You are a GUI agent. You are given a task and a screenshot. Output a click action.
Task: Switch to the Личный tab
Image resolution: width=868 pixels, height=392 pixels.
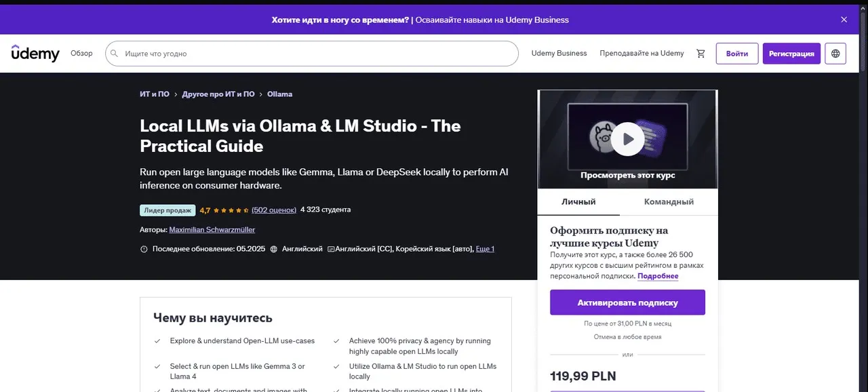click(578, 202)
